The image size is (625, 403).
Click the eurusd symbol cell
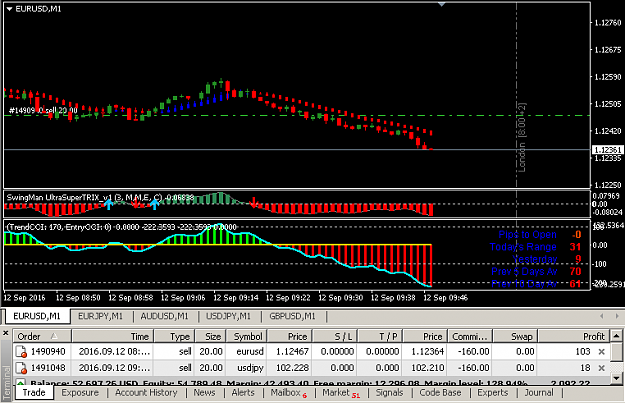click(250, 352)
